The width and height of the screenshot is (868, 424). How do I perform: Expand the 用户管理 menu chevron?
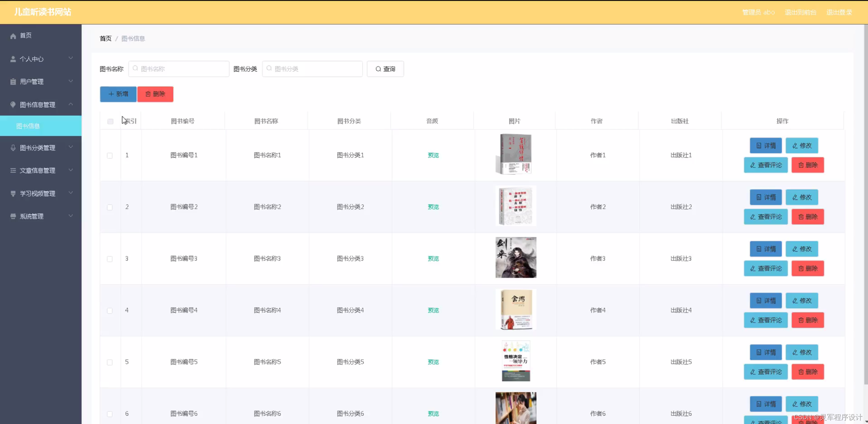[x=71, y=81]
